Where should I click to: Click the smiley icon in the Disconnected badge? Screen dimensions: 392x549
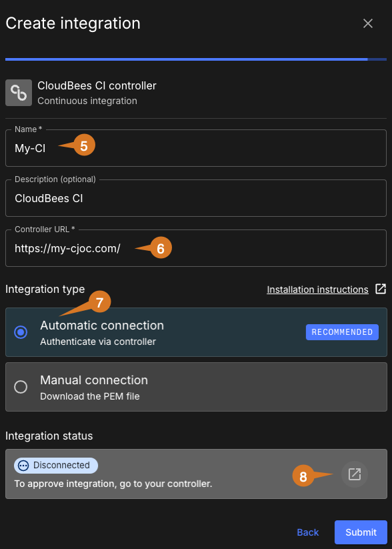(x=23, y=465)
